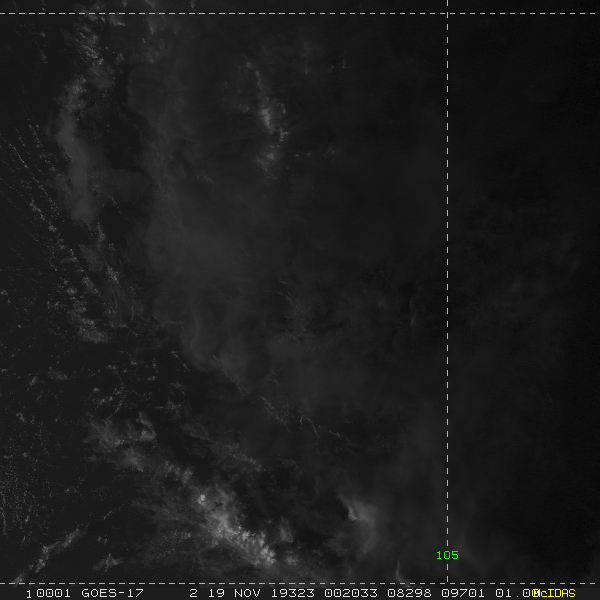This screenshot has width=600, height=600.
Task: Click the bright cloud streak near top center
Action: tap(270, 115)
